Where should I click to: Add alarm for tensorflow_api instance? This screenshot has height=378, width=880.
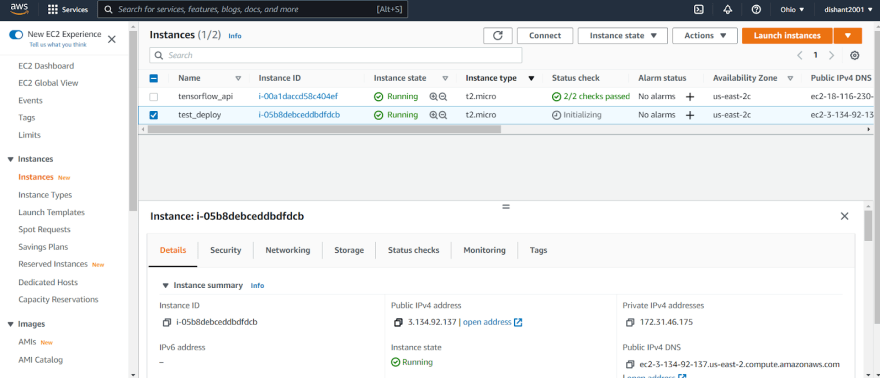click(x=690, y=96)
